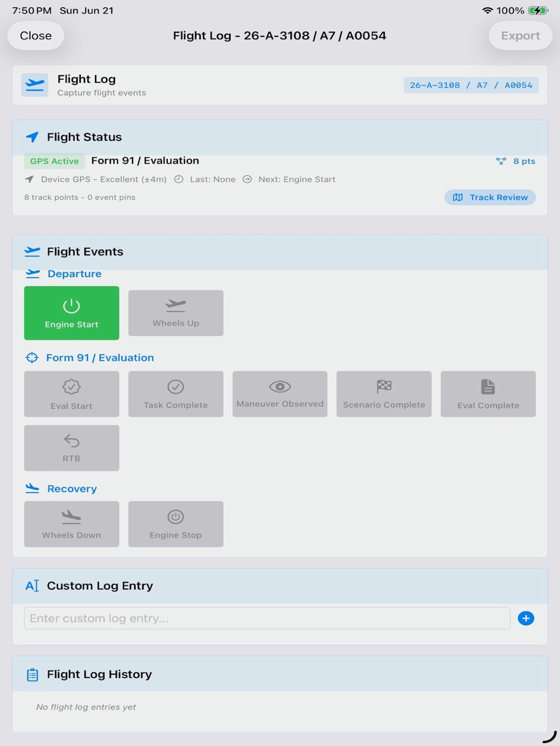This screenshot has width=560, height=746.
Task: Tap the GPS Active status badge
Action: (x=54, y=161)
